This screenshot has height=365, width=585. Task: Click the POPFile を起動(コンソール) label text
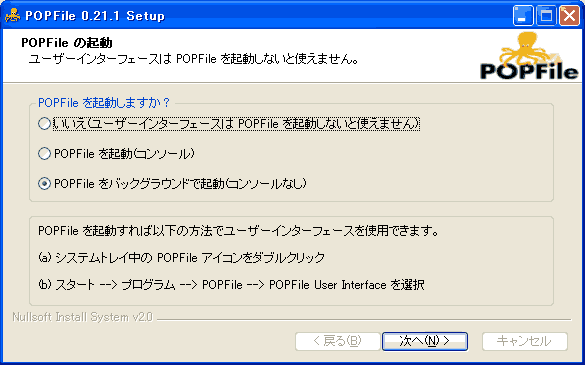click(124, 153)
